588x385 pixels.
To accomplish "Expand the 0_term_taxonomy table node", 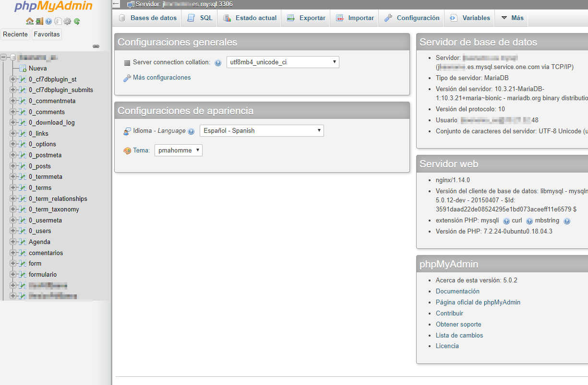I will point(13,209).
